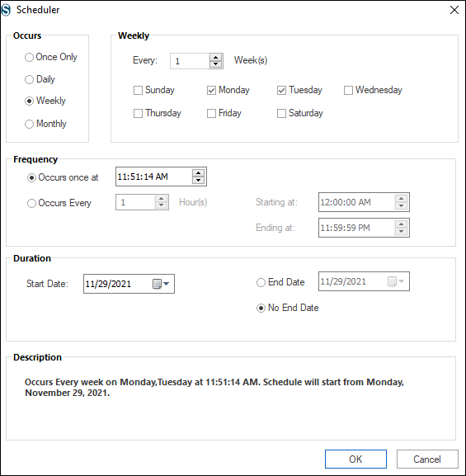
Task: Open the End Date calendar dropdown
Action: point(396,281)
